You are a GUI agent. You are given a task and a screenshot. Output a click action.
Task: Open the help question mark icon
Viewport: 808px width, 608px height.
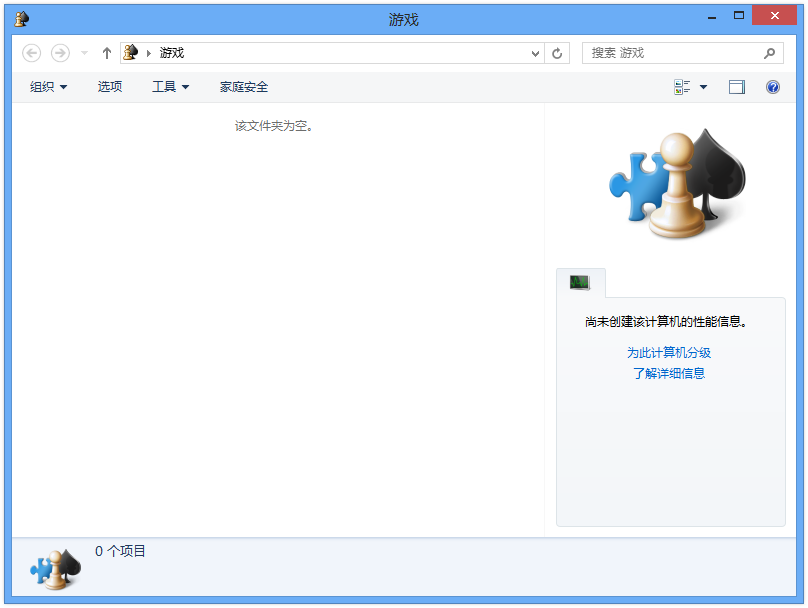772,87
